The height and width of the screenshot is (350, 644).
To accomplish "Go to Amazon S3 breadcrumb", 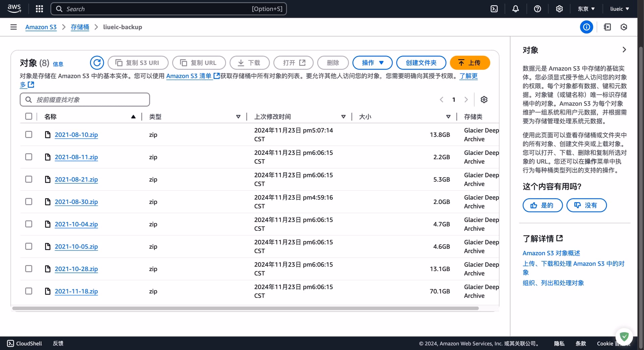I will (x=41, y=27).
